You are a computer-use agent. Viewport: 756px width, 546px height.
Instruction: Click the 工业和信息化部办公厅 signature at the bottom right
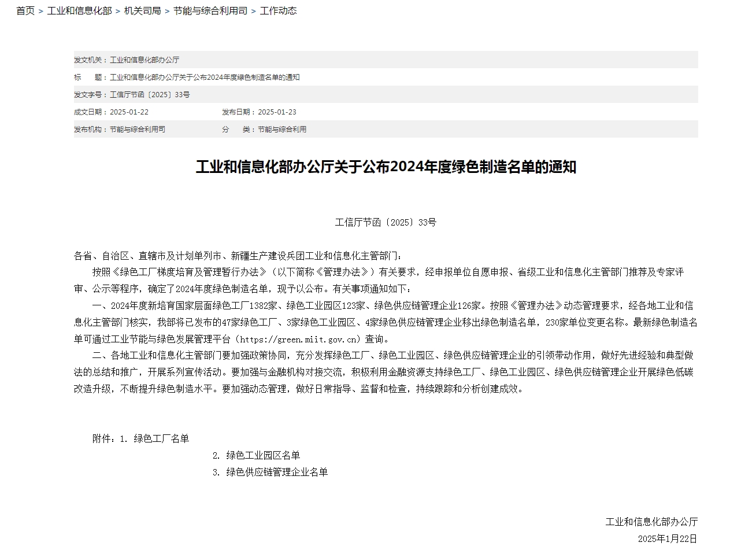tap(651, 522)
